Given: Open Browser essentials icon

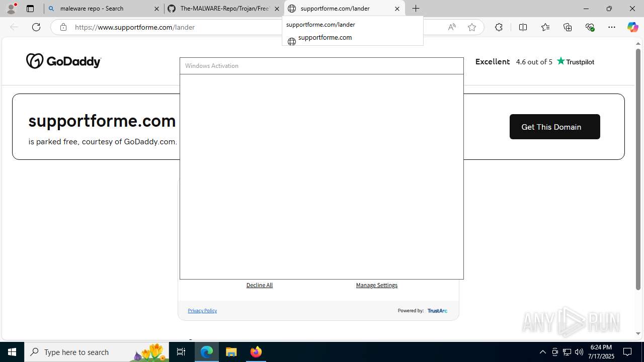Looking at the screenshot, I should (x=590, y=27).
